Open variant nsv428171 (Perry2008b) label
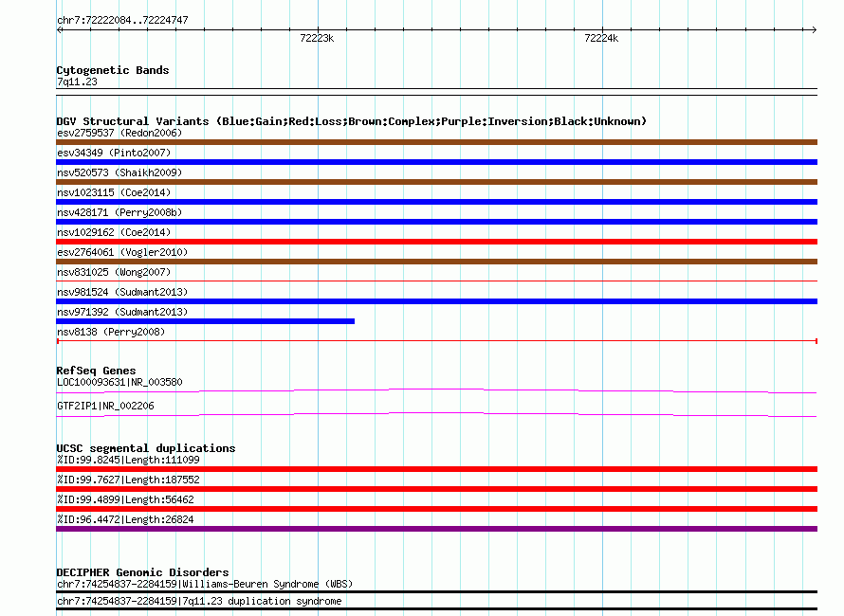 (x=119, y=212)
